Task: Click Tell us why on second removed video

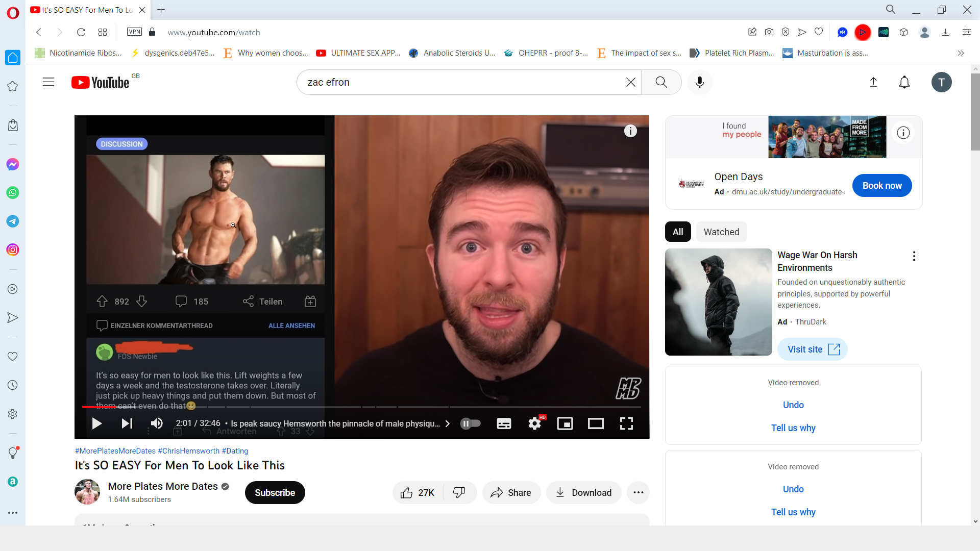Action: 793,512
